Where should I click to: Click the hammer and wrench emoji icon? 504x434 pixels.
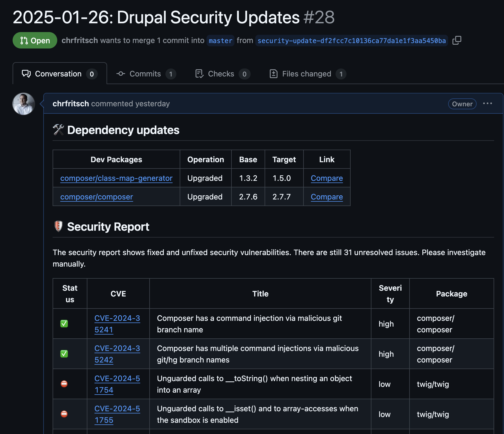[58, 130]
